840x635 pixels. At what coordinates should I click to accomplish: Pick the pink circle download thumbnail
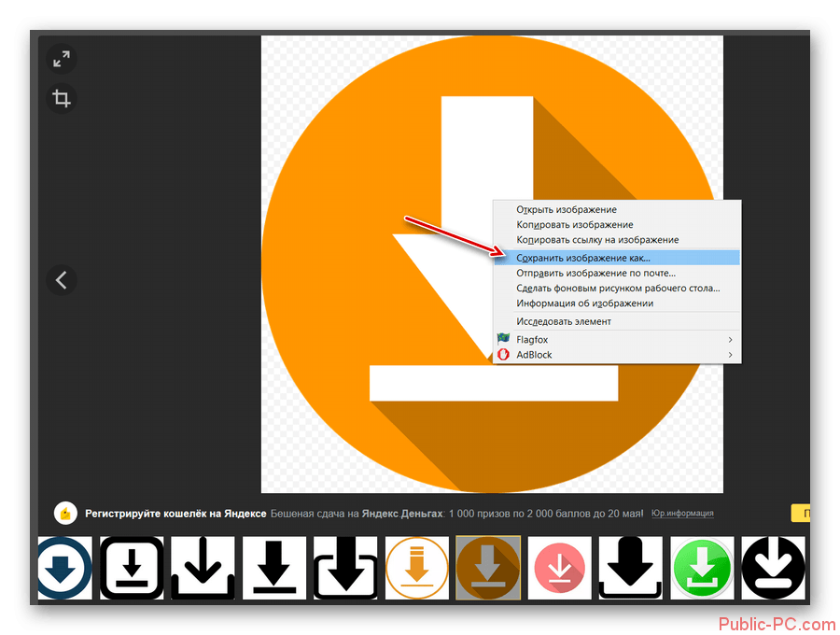click(559, 568)
